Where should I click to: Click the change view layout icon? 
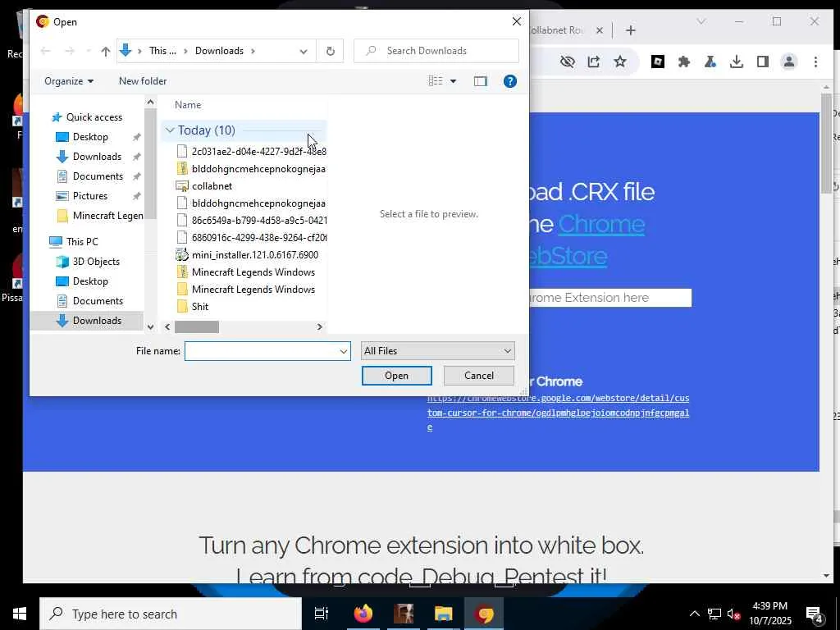(435, 81)
